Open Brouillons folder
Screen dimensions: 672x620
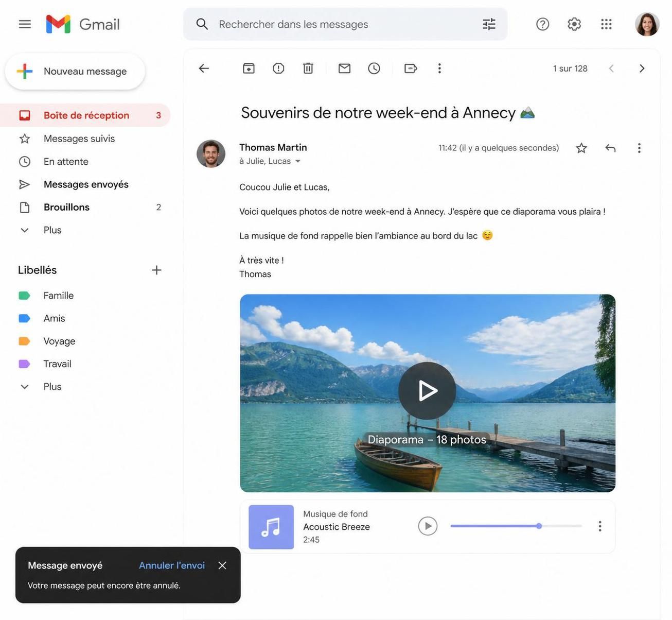point(66,207)
